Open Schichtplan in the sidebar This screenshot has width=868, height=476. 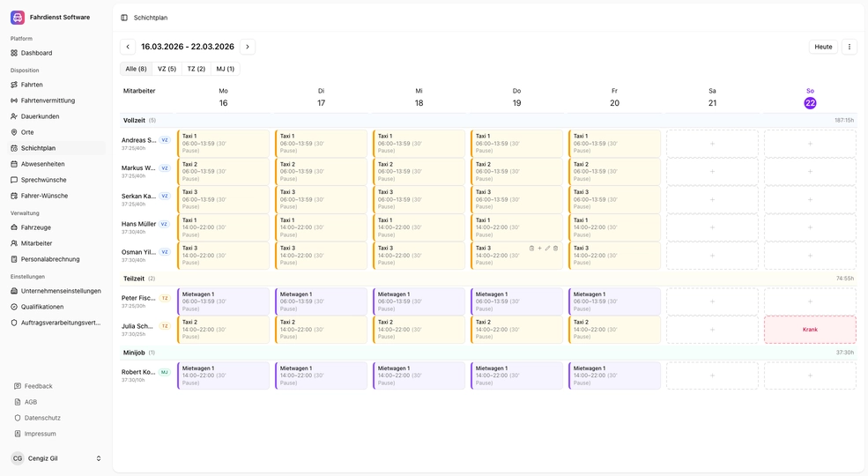(57, 148)
